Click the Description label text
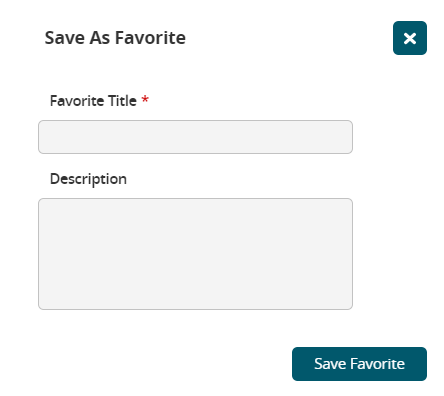The height and width of the screenshot is (396, 444). pyautogui.click(x=88, y=179)
